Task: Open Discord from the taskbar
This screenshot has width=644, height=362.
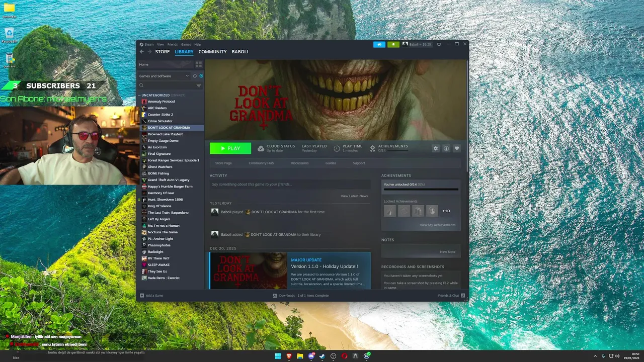Action: click(x=311, y=356)
